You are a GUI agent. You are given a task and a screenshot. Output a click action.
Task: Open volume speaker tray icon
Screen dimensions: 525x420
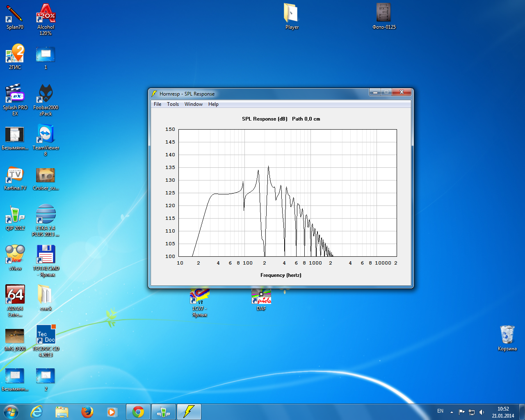click(482, 412)
